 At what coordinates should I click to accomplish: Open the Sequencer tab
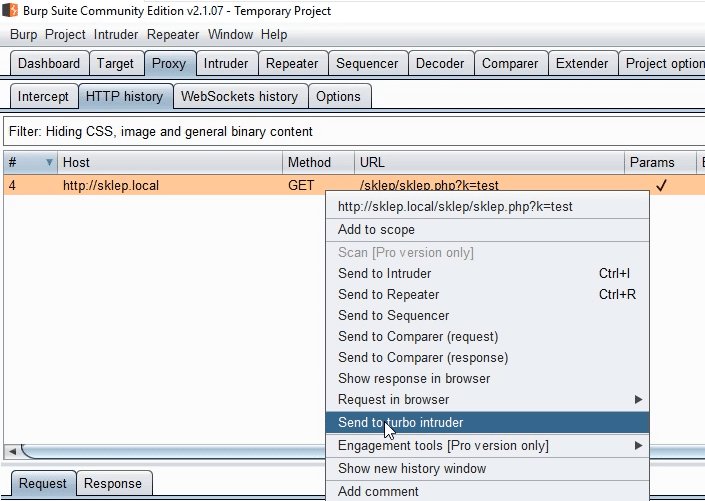pyautogui.click(x=367, y=63)
